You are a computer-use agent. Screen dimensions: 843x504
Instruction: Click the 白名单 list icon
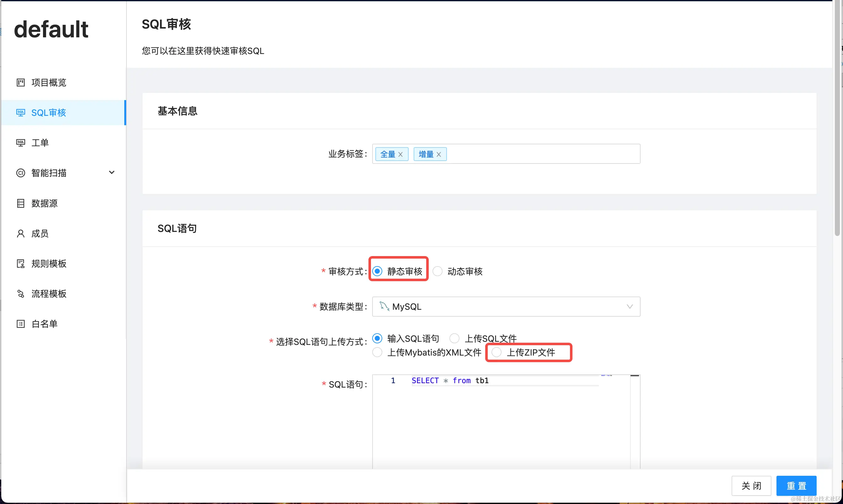[20, 324]
